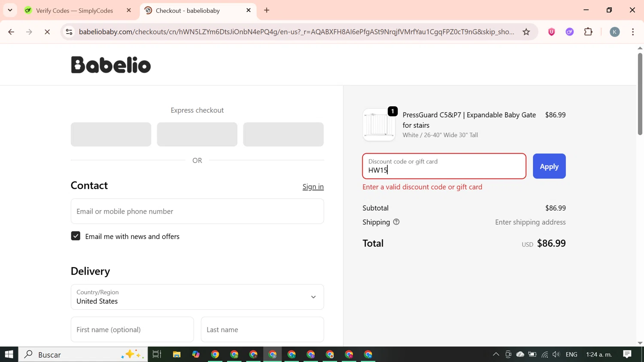Open the volume control in tray
Screen dimensions: 644x362
tap(556, 354)
